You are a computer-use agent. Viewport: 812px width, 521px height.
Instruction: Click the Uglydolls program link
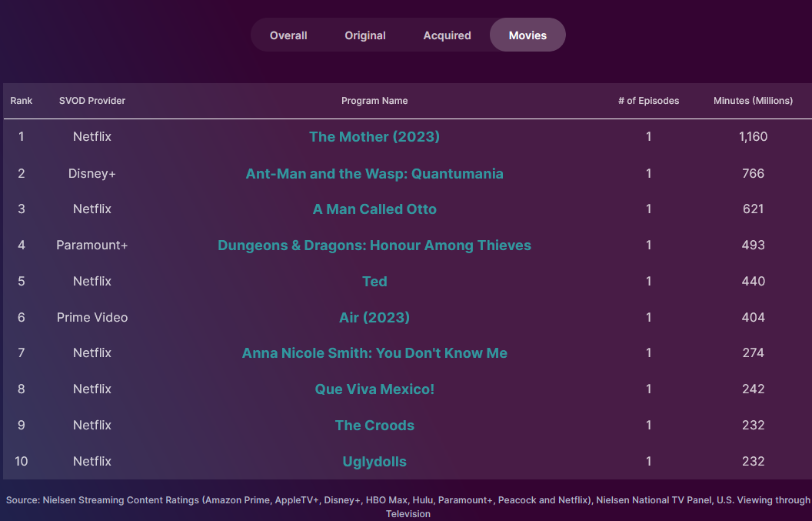[x=374, y=462]
